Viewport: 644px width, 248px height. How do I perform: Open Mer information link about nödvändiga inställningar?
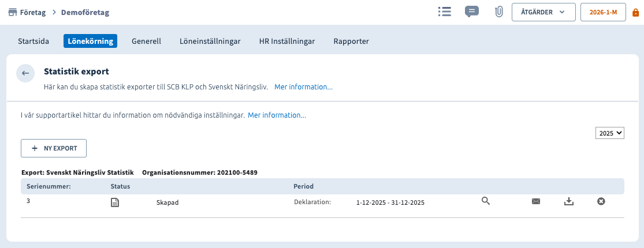[277, 115]
